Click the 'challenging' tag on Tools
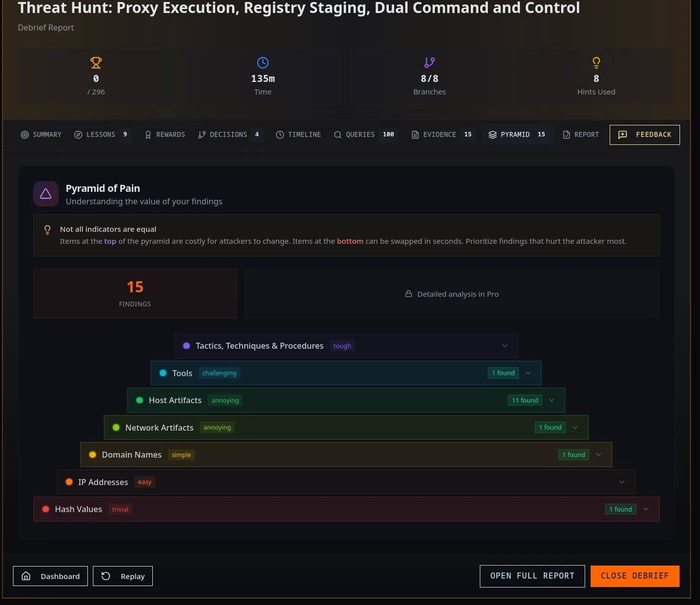The image size is (700, 605). [219, 373]
